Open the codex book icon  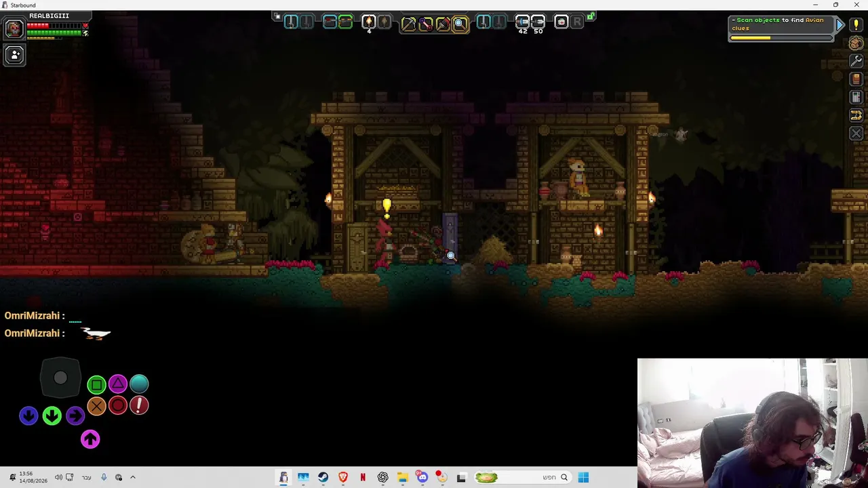[856, 79]
